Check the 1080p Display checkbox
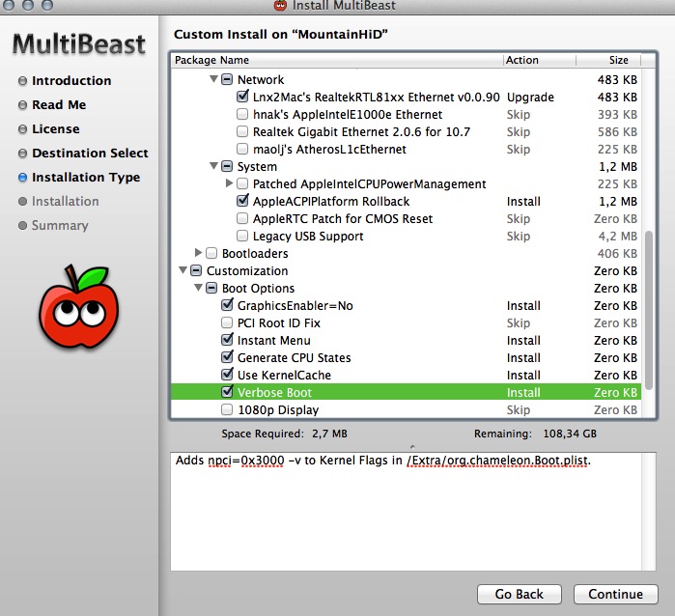 click(227, 409)
